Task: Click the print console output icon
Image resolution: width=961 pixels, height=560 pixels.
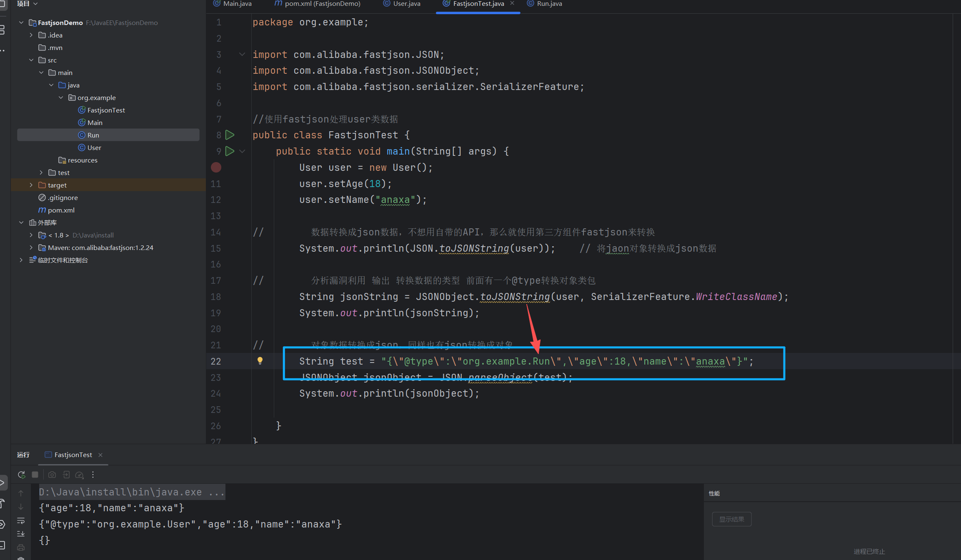Action: (x=21, y=547)
